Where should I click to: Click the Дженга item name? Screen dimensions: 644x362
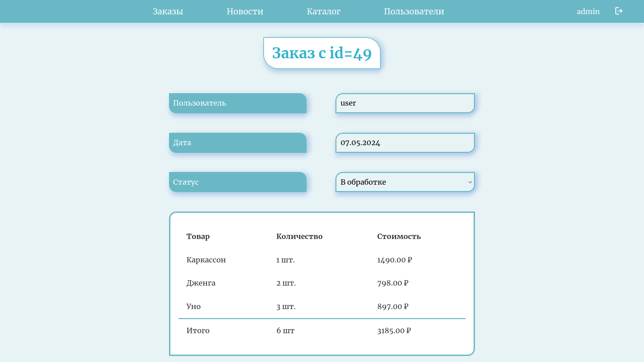pyautogui.click(x=201, y=283)
